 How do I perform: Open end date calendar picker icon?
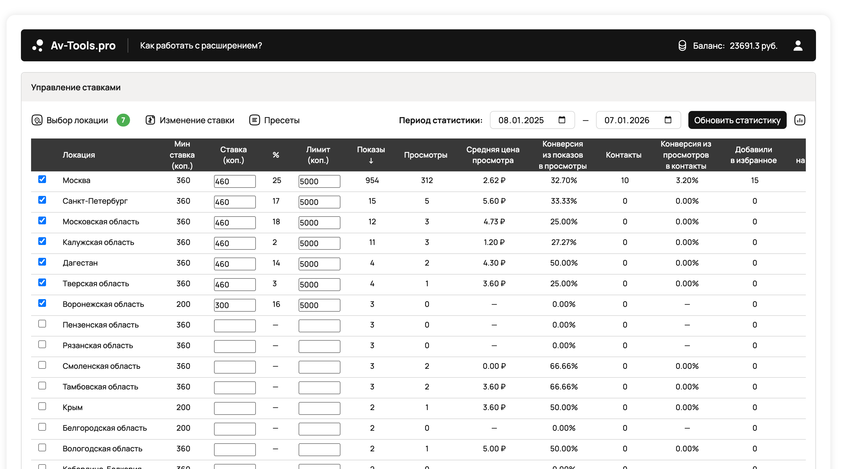point(668,120)
